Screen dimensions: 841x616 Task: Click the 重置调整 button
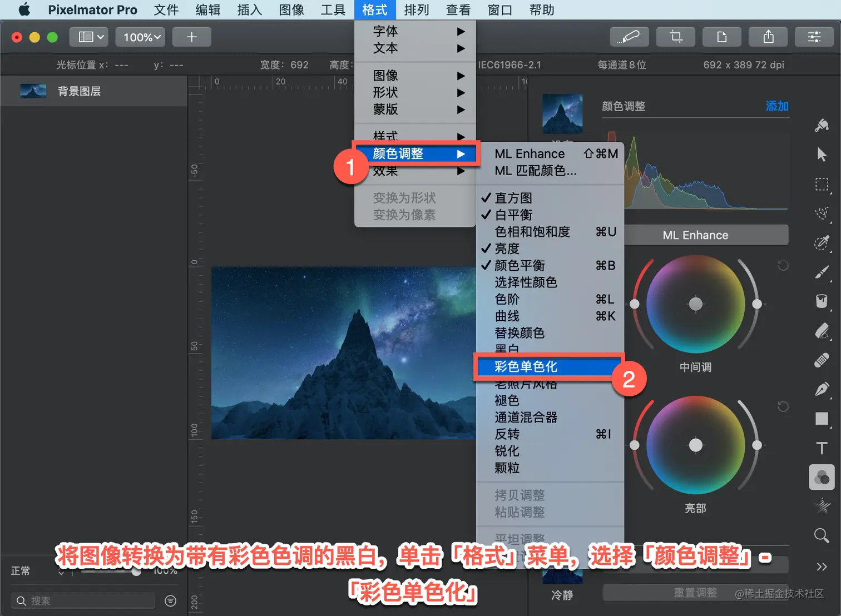click(x=695, y=593)
